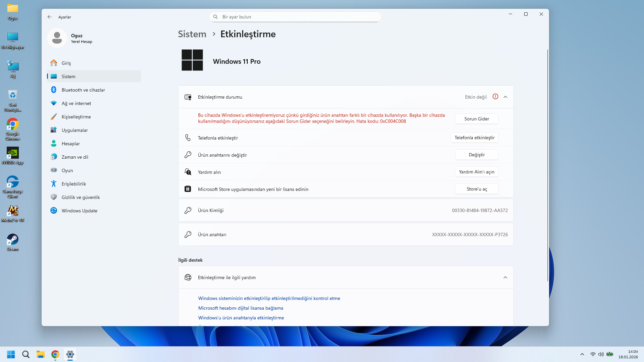Click the back arrow in Settings
644x362 pixels.
point(50,17)
